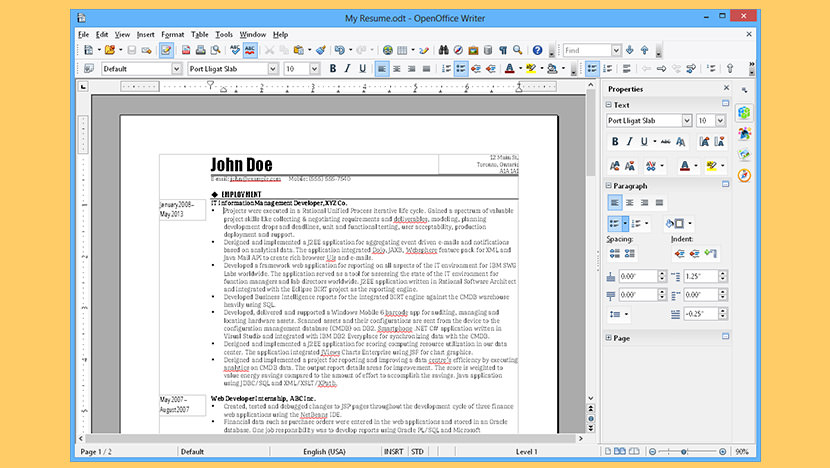Click the Find Previous up arrow
Viewport: 830px width, 468px height.
click(645, 50)
